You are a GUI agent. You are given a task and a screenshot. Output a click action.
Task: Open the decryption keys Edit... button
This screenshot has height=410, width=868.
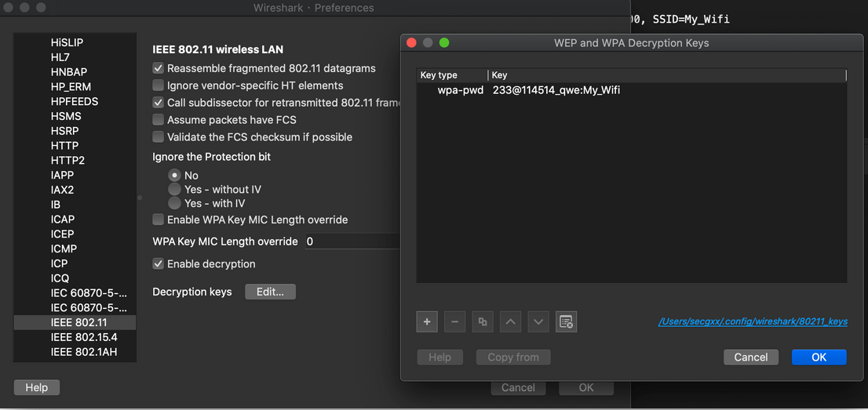pos(270,292)
